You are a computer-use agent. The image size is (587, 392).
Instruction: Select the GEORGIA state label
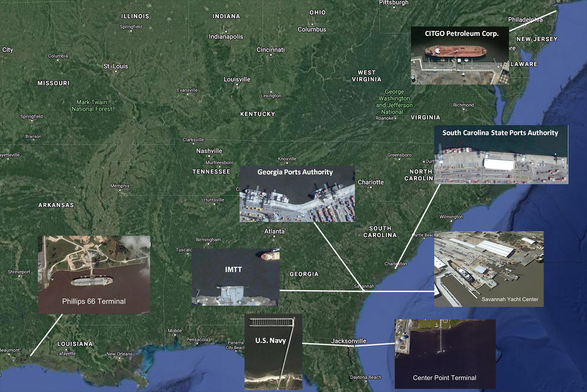coord(304,274)
